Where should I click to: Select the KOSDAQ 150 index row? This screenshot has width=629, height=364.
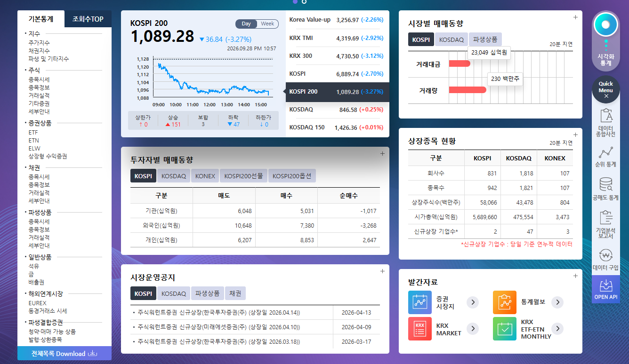click(x=338, y=127)
